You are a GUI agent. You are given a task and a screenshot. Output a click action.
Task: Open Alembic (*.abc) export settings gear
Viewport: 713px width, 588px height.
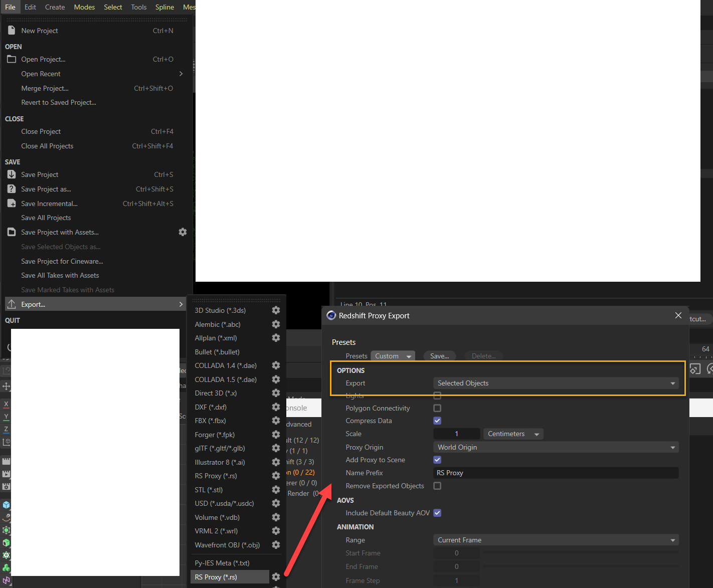click(276, 324)
